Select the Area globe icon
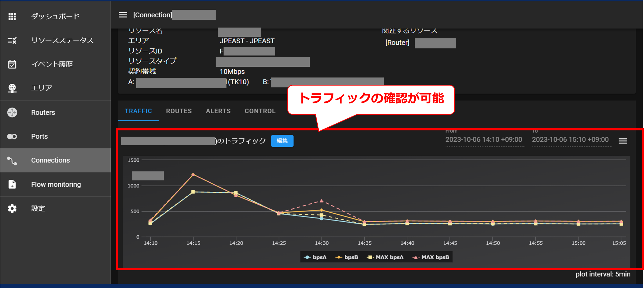The height and width of the screenshot is (288, 644). click(12, 88)
